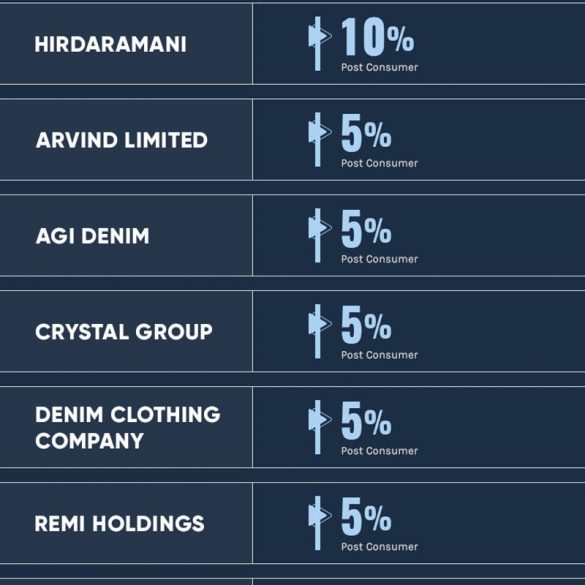This screenshot has width=585, height=585.
Task: Click Post Consumer label in Remi Holdings row
Action: tap(379, 547)
